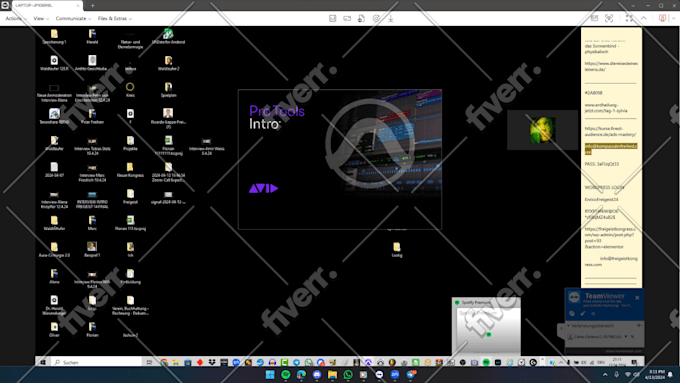680x383 pixels.
Task: Open the Tenorshare app shortcut on desktop
Action: 54,116
